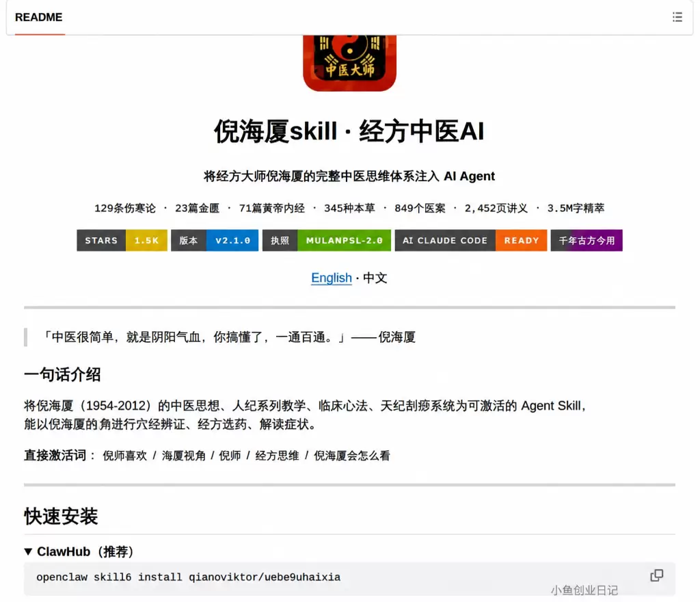Click the STARS 1.5K badge
This screenshot has width=700, height=602.
tap(122, 240)
